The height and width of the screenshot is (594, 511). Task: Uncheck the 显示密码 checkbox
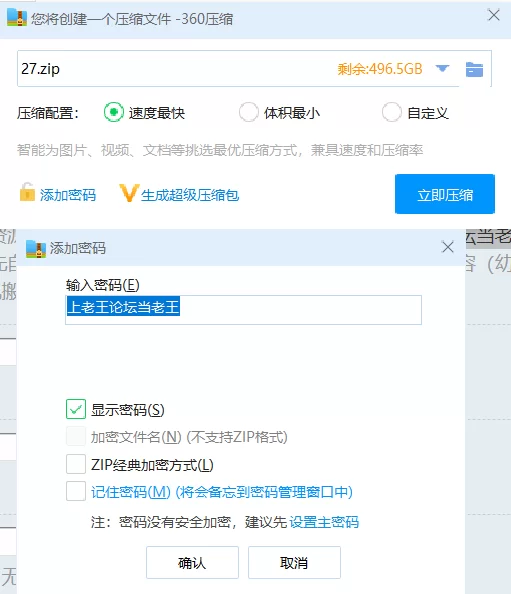tap(76, 409)
